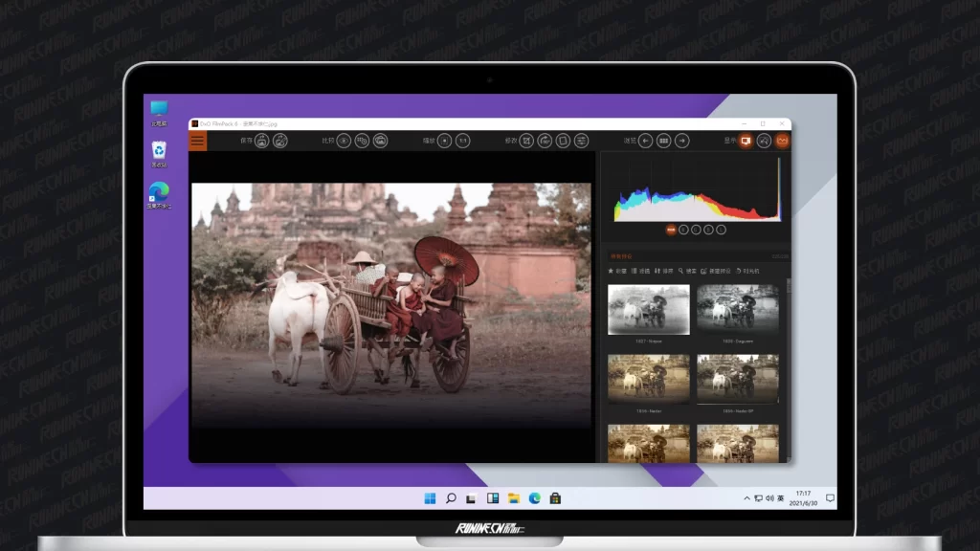Open the filter presets dropdown
Image resolution: width=980 pixels, height=551 pixels.
[639, 271]
